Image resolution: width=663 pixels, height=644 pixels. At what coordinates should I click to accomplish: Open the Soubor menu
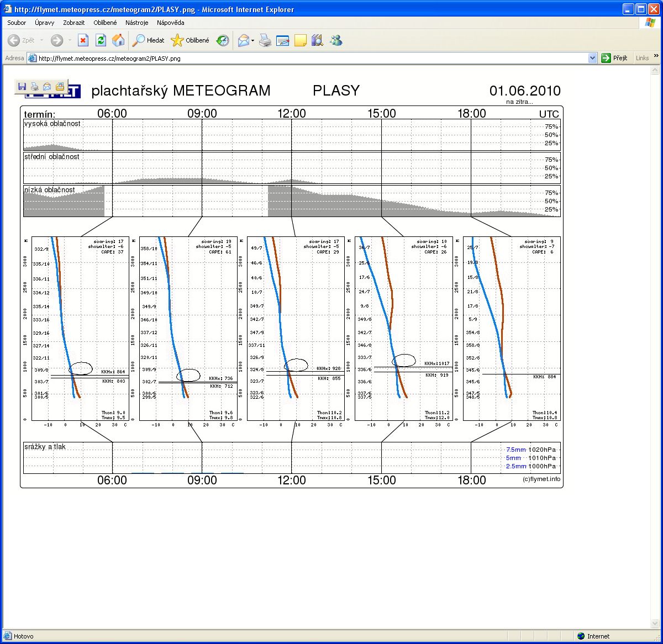pyautogui.click(x=17, y=23)
